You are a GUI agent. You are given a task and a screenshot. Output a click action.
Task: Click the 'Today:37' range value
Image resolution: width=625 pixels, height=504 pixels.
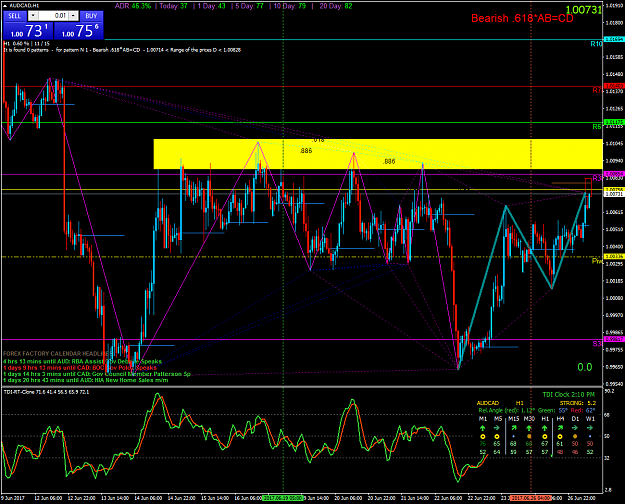173,6
